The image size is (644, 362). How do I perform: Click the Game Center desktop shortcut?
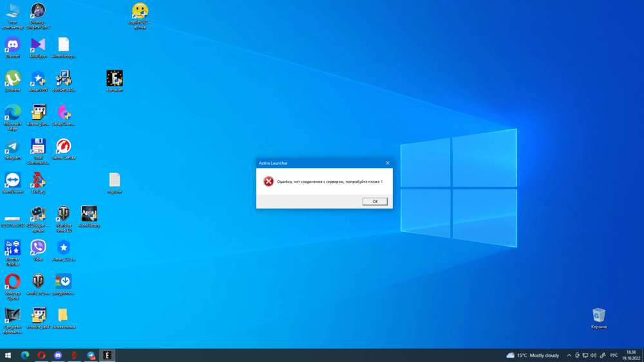pos(63,146)
